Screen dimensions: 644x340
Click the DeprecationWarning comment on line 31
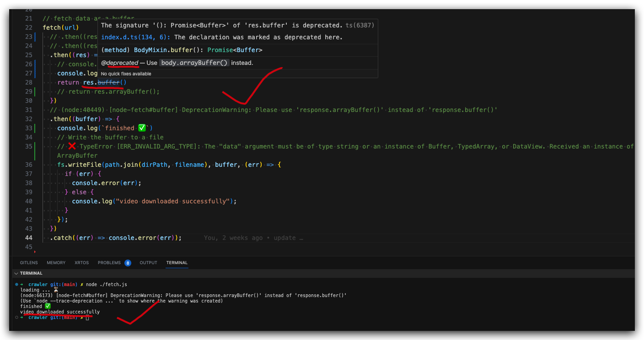[274, 110]
